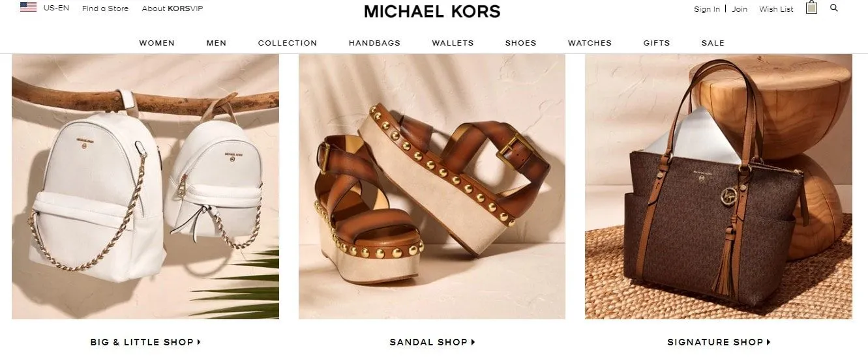Open the Gifts menu item
The height and width of the screenshot is (359, 868).
[x=657, y=43]
